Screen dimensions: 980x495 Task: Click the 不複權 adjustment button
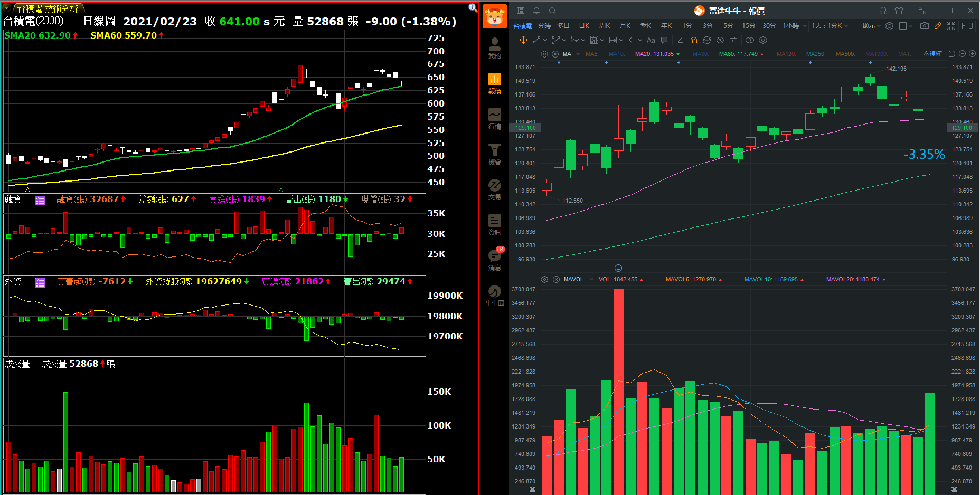(x=932, y=54)
